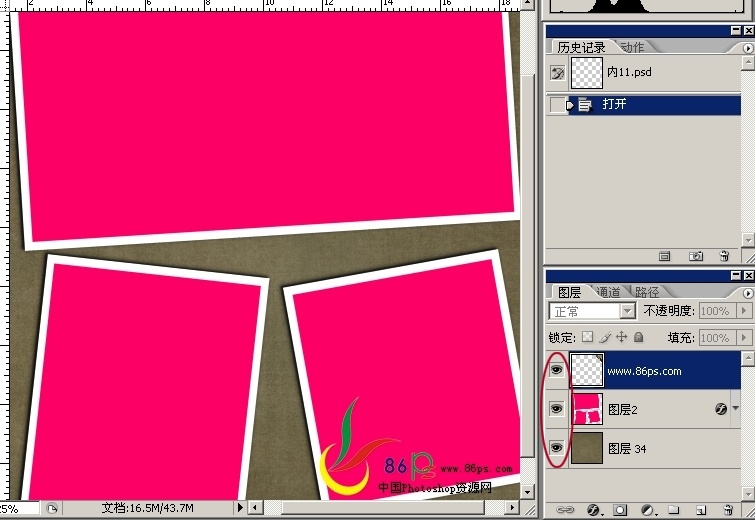This screenshot has width=755, height=520.
Task: Switch to the 动作 actions tab
Action: click(632, 47)
